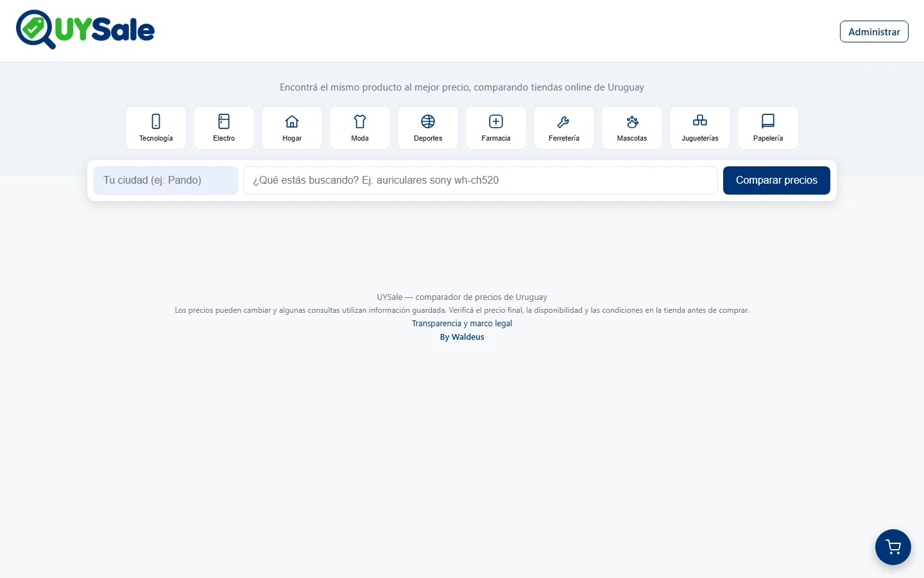Select the Electro category icon
924x578 pixels.
pos(224,128)
